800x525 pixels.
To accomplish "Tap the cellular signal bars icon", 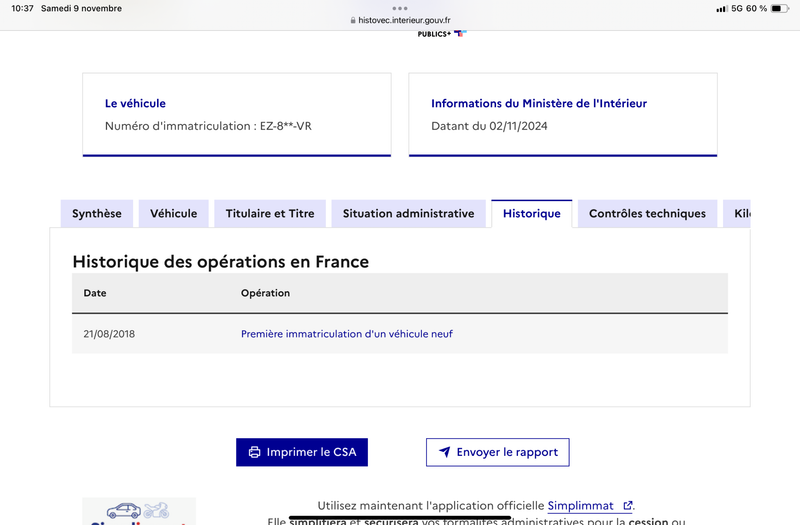I will pos(721,9).
